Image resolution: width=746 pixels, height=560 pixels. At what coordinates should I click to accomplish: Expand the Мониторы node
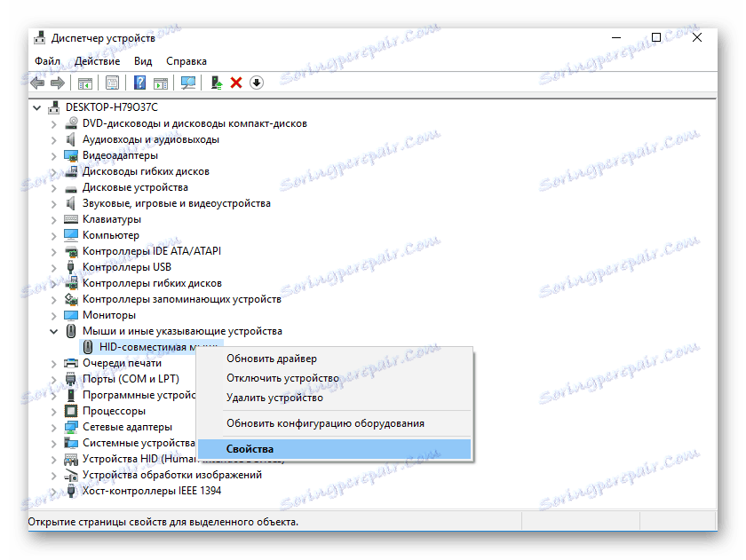(x=54, y=316)
